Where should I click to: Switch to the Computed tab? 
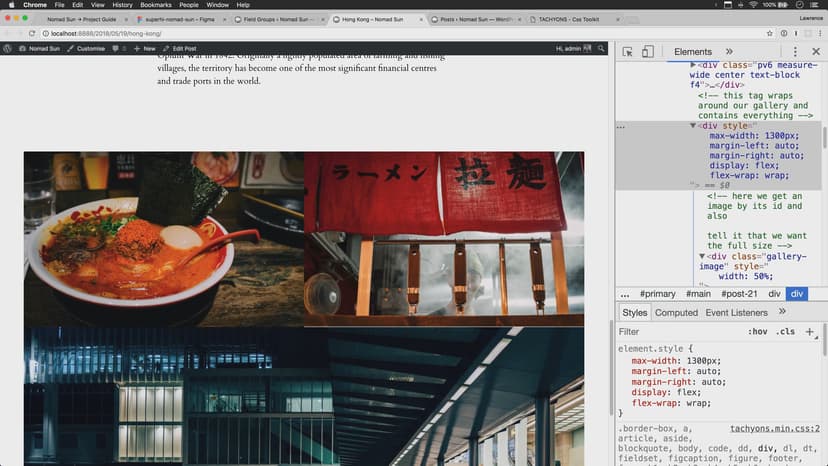(x=676, y=313)
